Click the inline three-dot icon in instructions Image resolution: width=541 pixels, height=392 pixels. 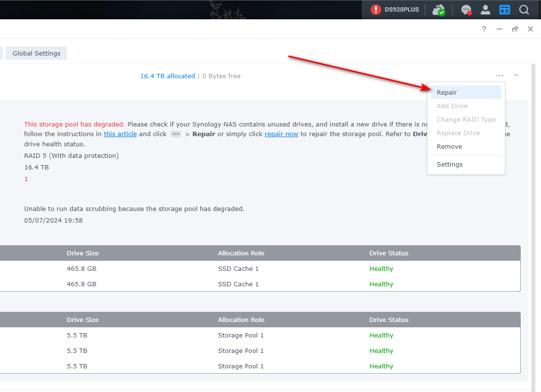tap(176, 134)
